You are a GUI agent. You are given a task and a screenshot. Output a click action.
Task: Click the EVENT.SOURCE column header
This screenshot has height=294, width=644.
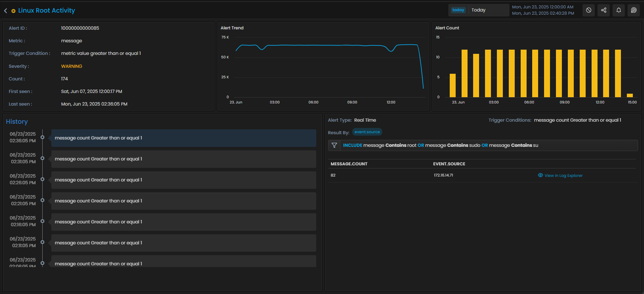click(x=449, y=164)
